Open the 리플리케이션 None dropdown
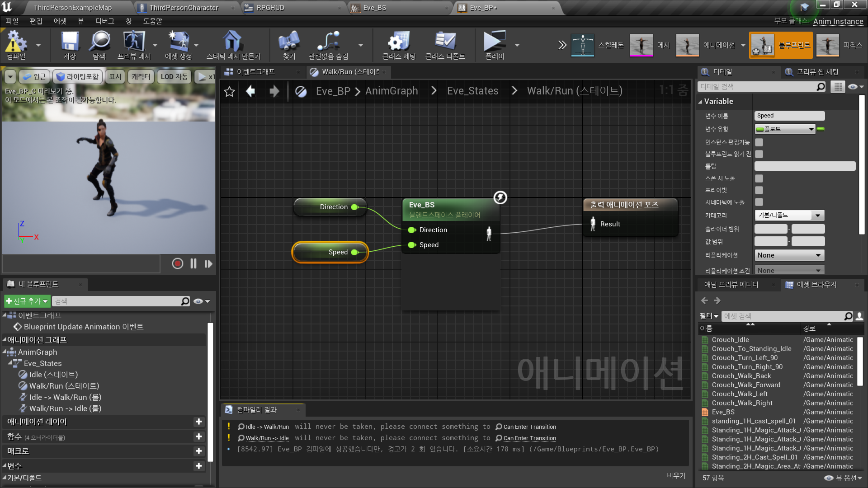 click(789, 255)
